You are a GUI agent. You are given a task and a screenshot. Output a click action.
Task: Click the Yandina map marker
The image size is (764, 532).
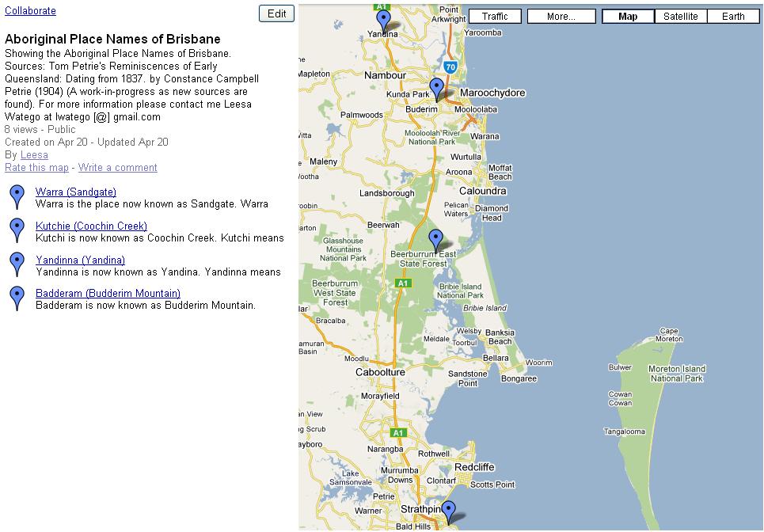pos(384,17)
